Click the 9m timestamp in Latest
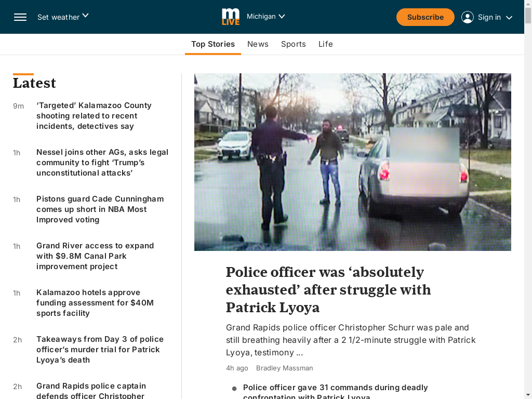 click(x=18, y=106)
